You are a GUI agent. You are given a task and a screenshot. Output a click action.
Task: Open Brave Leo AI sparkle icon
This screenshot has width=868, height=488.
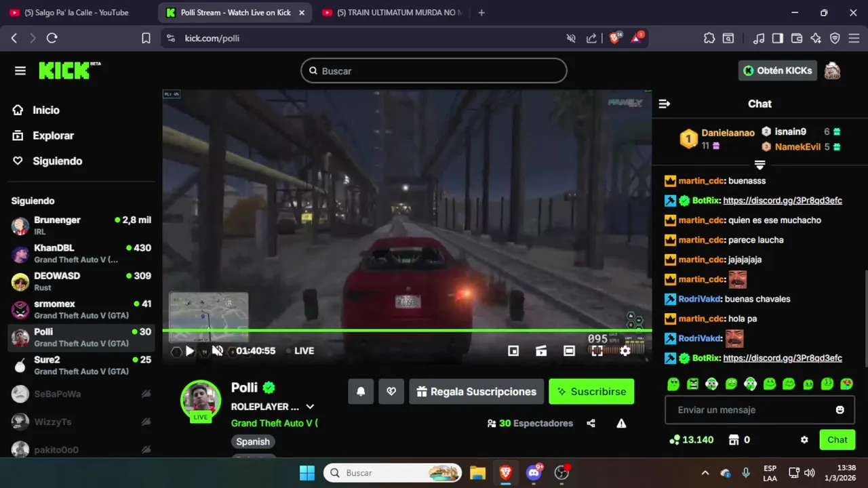pyautogui.click(x=816, y=39)
